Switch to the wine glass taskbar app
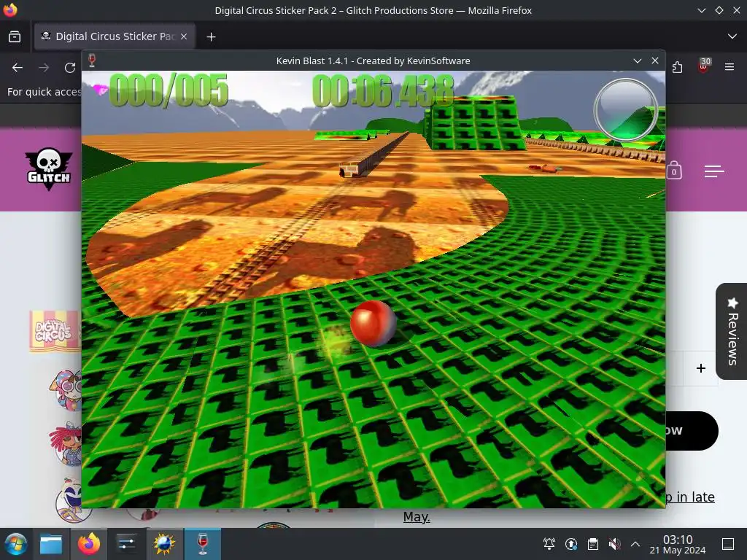Image resolution: width=747 pixels, height=560 pixels. point(203,544)
